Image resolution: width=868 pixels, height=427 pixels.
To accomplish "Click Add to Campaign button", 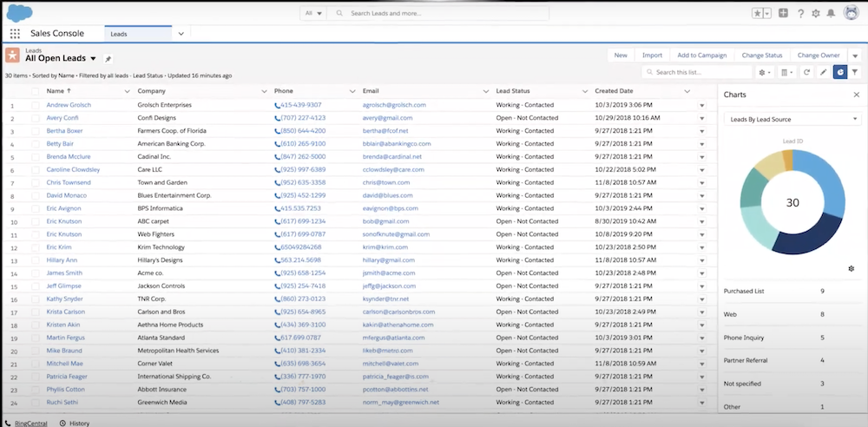I will 702,56.
